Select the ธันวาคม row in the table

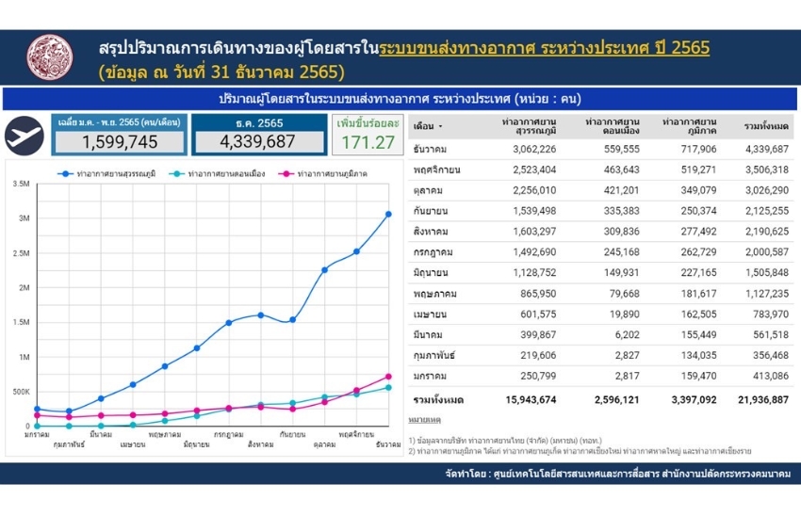coord(598,149)
